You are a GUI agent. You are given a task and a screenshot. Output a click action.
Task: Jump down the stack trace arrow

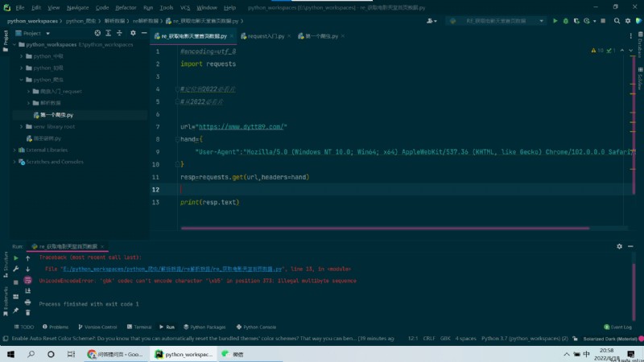click(27, 269)
